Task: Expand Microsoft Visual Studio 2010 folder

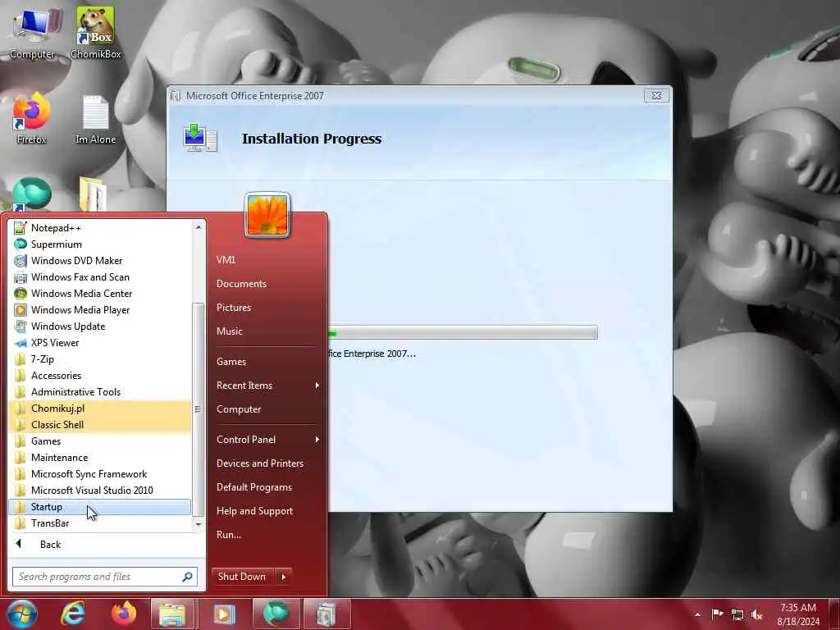Action: click(99, 491)
